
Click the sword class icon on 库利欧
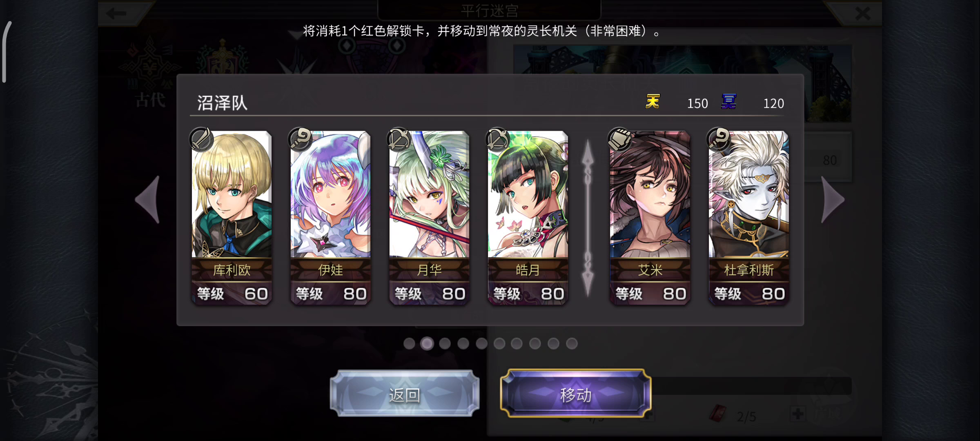coord(201,140)
